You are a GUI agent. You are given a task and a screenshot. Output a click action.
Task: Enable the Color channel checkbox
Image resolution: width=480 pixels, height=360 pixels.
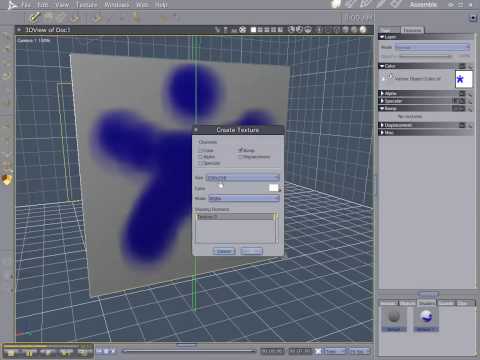pos(201,150)
